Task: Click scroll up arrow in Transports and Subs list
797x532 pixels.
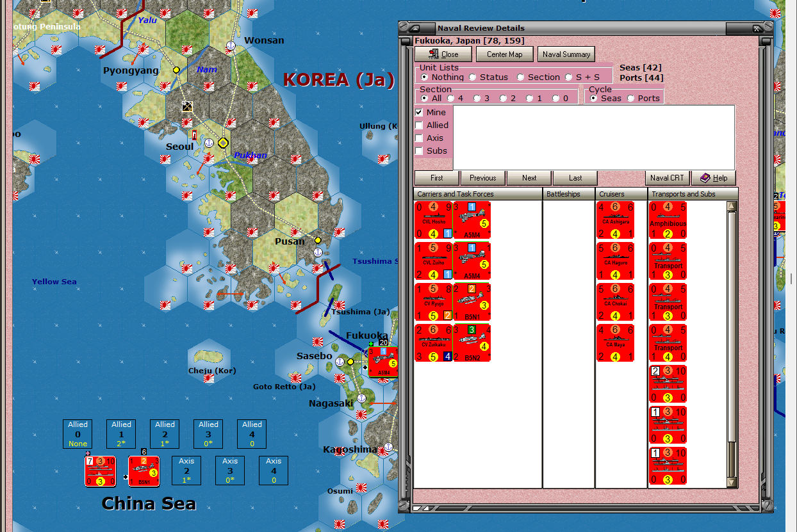Action: tap(732, 206)
